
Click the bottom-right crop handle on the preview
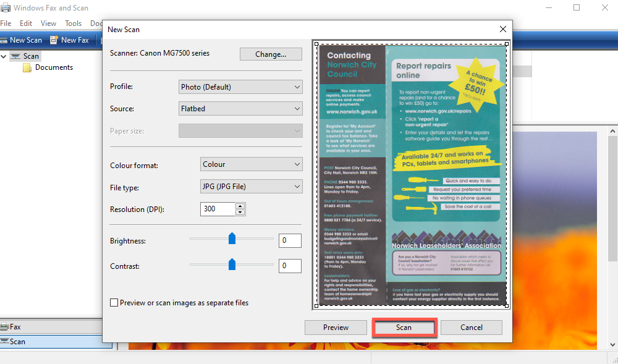click(x=507, y=306)
